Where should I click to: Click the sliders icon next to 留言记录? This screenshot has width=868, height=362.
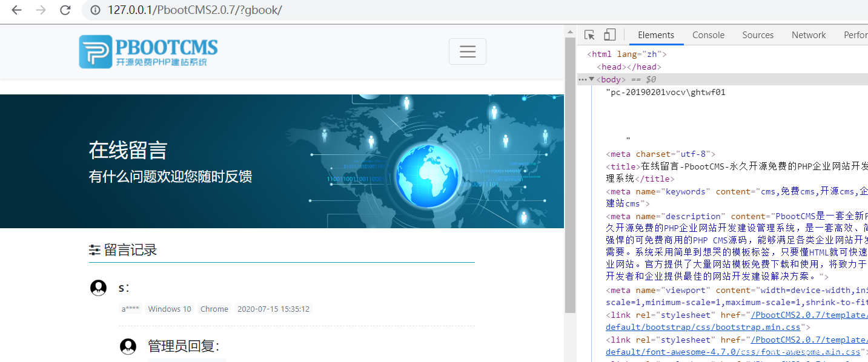pyautogui.click(x=94, y=250)
